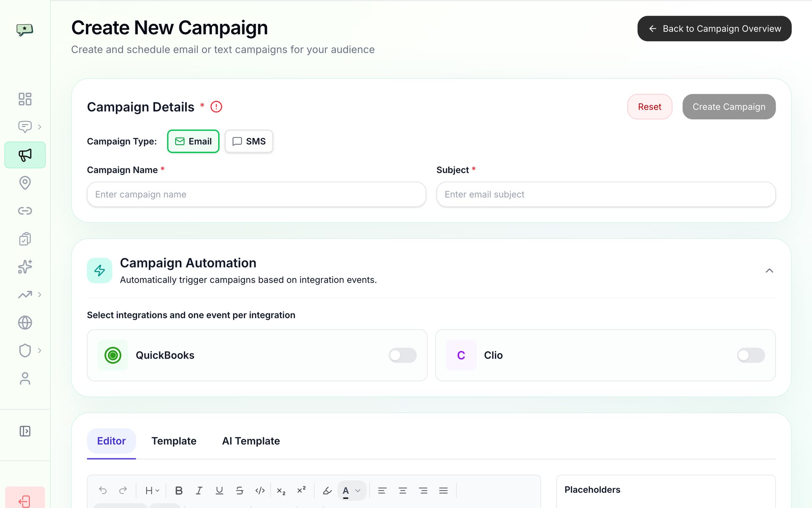Toggle strikethrough formatting
Image resolution: width=812 pixels, height=508 pixels.
[x=240, y=490]
